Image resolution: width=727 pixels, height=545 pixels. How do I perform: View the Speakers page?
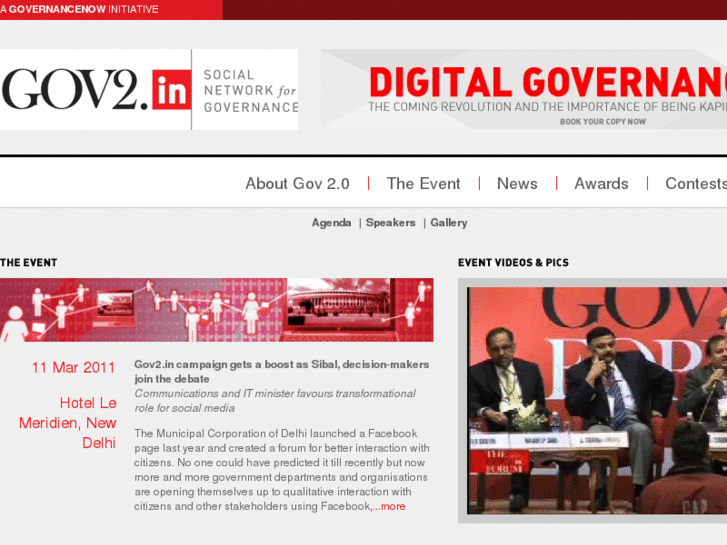pos(390,223)
